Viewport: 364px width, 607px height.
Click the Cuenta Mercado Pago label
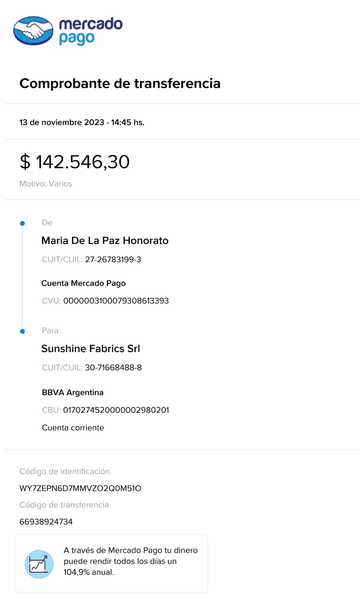coord(83,283)
